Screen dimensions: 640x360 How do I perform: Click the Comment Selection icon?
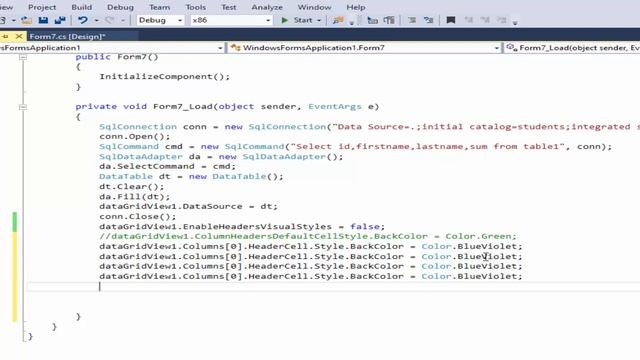pos(412,20)
